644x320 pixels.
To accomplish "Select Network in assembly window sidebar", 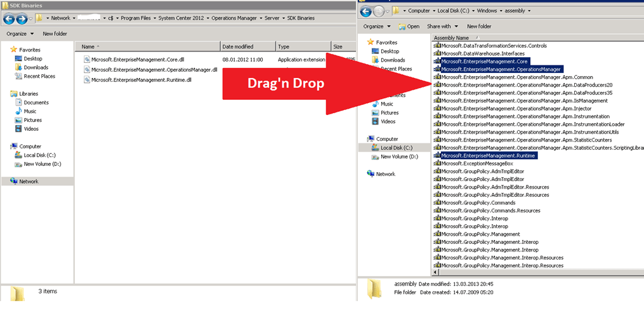I will tap(386, 174).
